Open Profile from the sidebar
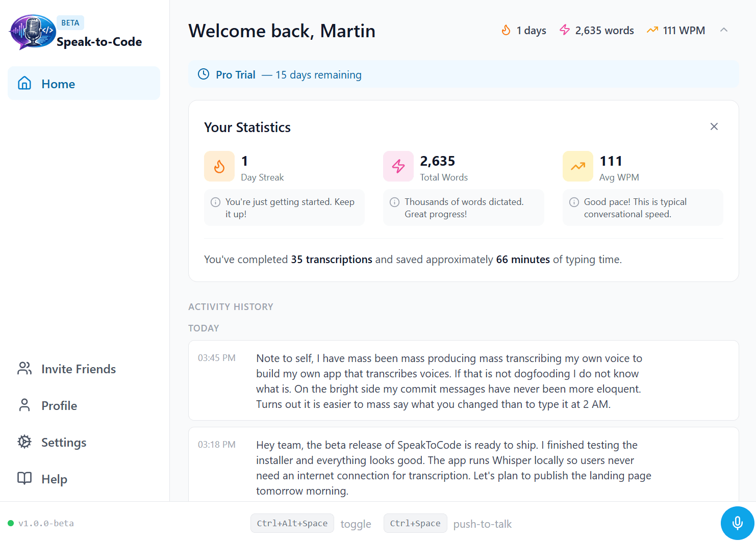Screen dimensions: 756x541 [x=60, y=405]
